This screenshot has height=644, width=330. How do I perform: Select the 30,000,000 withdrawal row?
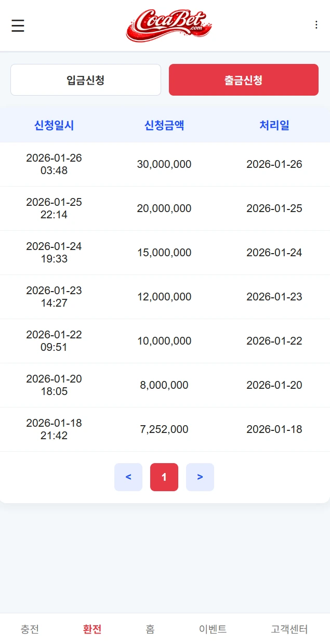click(164, 164)
